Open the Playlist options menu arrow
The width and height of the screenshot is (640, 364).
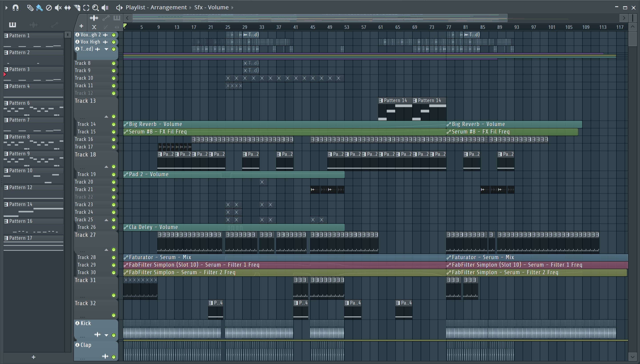click(x=6, y=8)
